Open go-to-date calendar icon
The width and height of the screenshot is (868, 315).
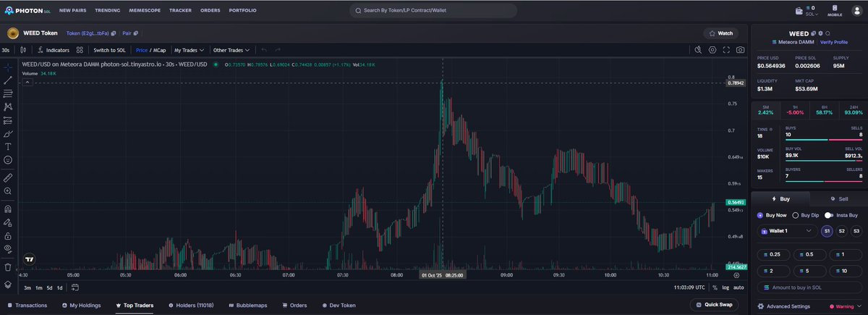coord(75,287)
